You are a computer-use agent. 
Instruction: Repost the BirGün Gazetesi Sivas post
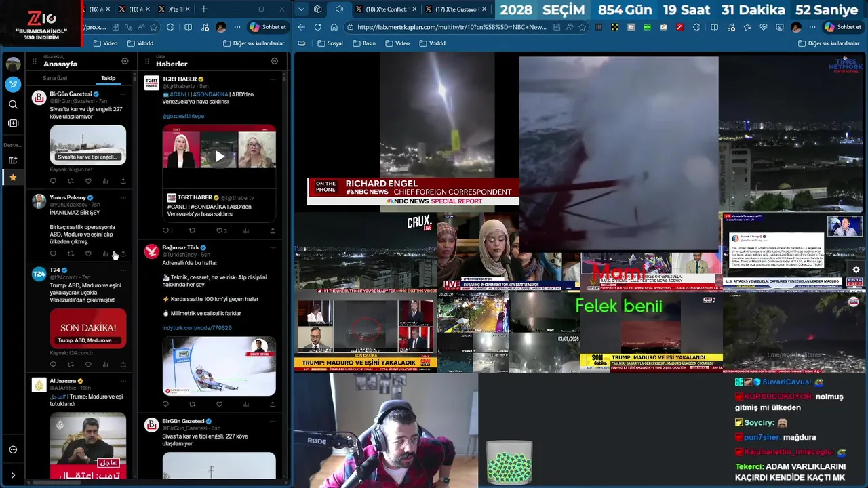(71, 181)
